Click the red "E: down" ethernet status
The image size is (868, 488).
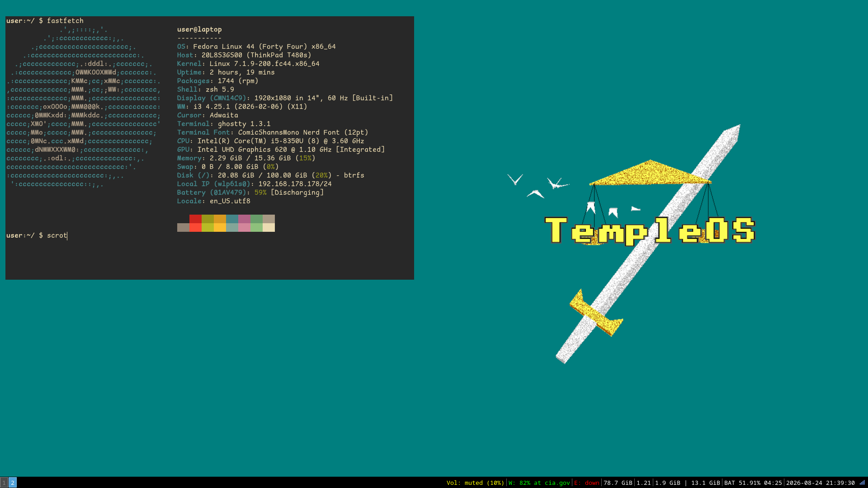click(x=587, y=483)
